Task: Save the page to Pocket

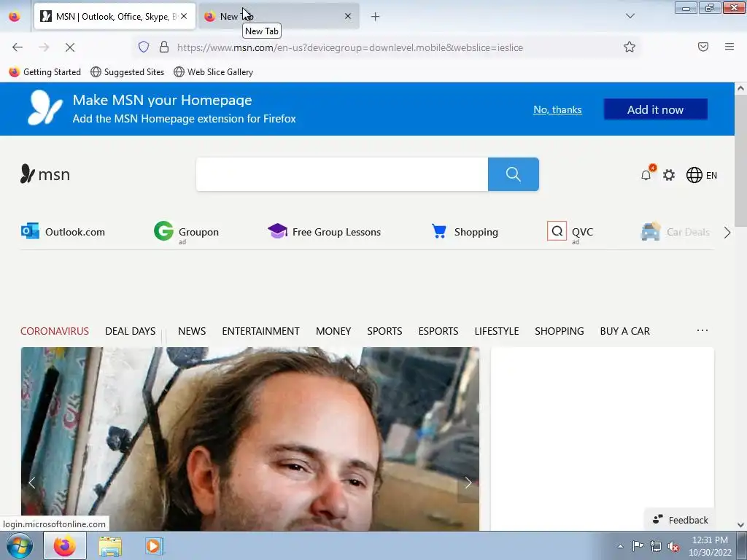Action: pos(703,47)
